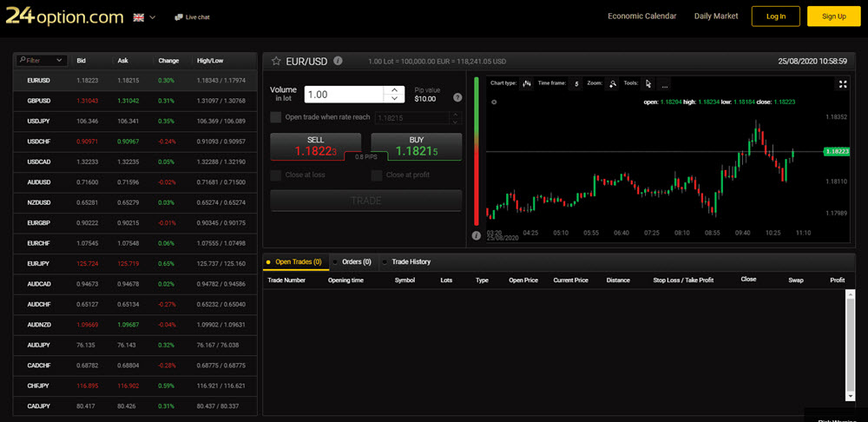868x422 pixels.
Task: Decrease volume with the down arrow
Action: click(x=394, y=99)
